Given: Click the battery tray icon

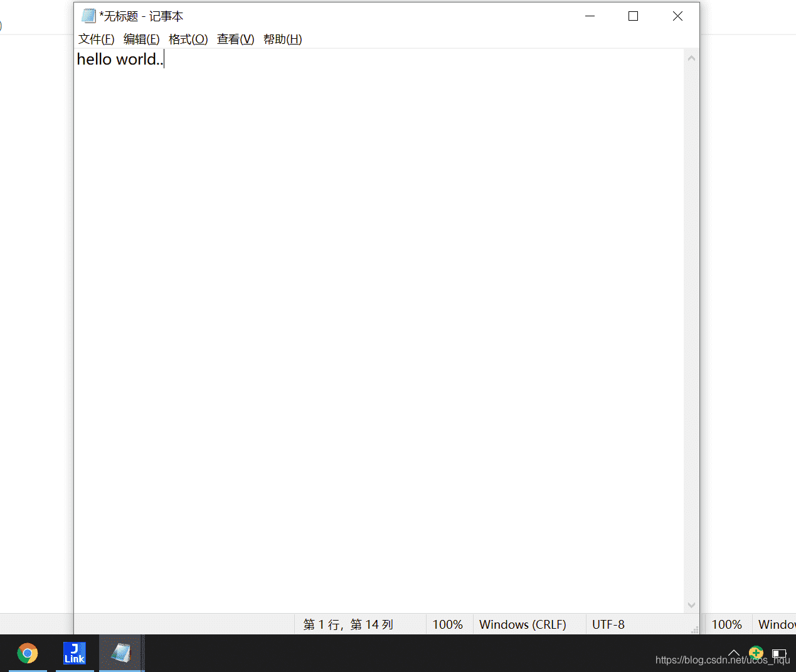Looking at the screenshot, I should coord(779,653).
